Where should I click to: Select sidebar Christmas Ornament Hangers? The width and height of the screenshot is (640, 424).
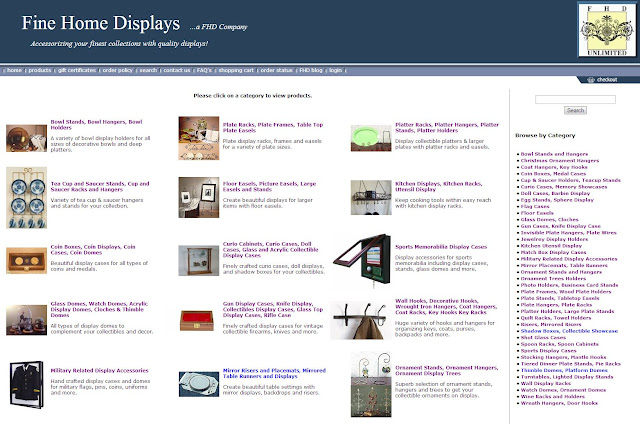[560, 160]
